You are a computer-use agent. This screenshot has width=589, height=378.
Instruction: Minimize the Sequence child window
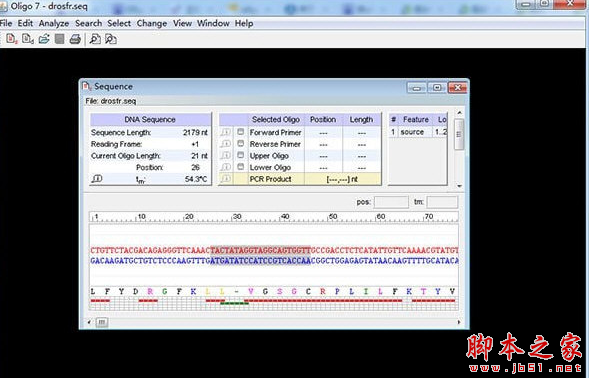[417, 88]
